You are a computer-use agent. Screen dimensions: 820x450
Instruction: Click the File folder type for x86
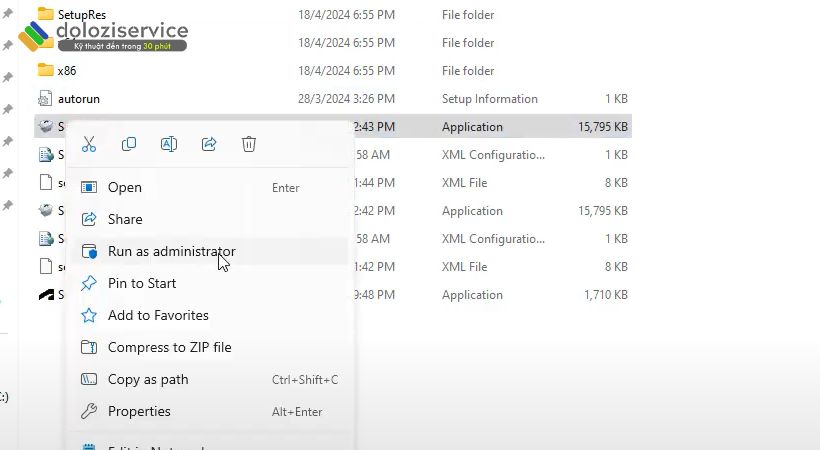tap(468, 71)
